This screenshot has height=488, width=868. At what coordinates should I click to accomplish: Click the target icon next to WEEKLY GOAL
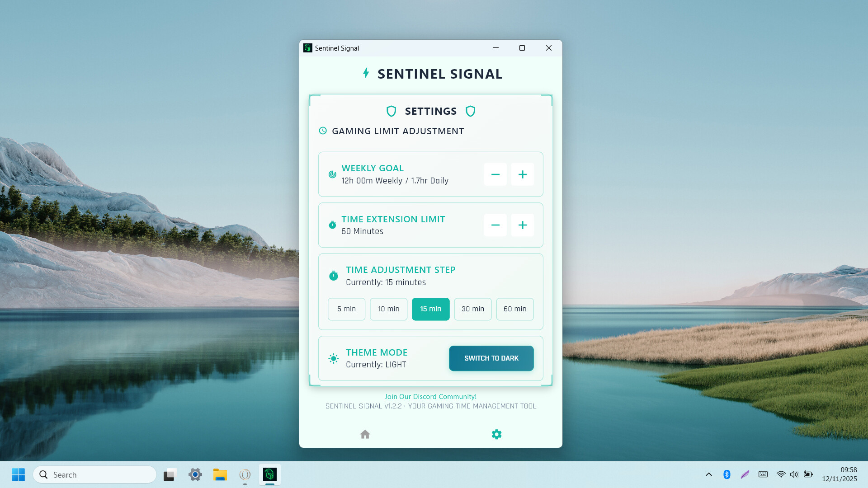pos(332,174)
